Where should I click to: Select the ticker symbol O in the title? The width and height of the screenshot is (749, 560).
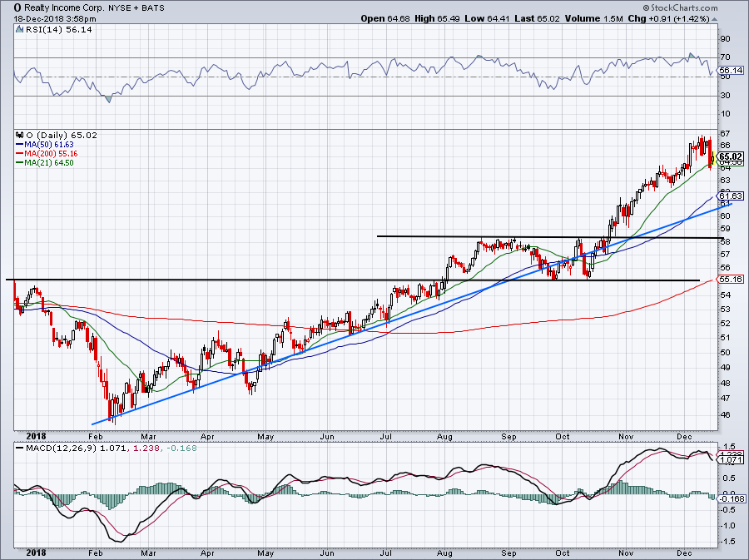pyautogui.click(x=17, y=7)
